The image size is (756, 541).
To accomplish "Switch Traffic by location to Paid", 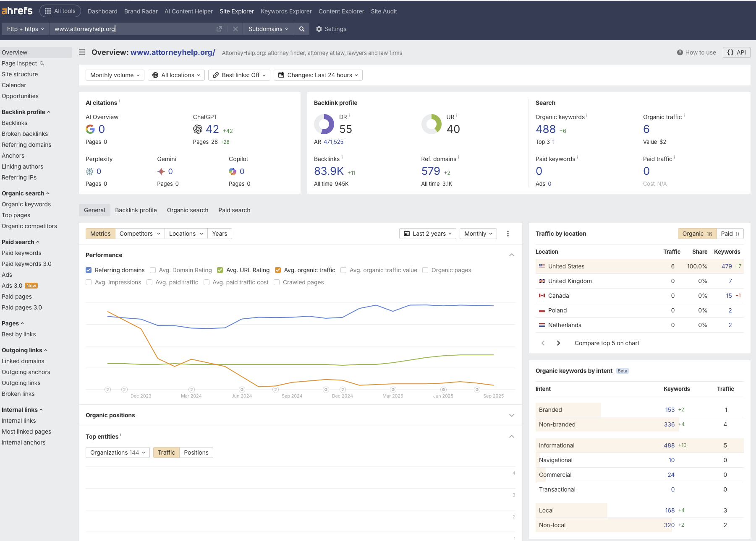I will click(x=730, y=234).
